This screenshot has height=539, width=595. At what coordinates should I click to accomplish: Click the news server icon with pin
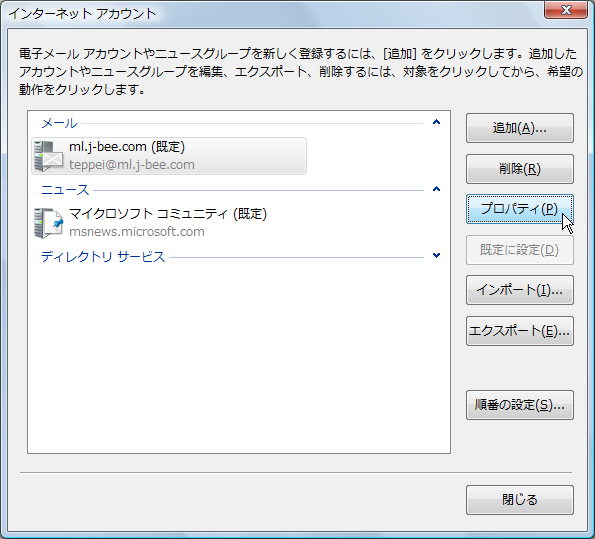pyautogui.click(x=48, y=223)
